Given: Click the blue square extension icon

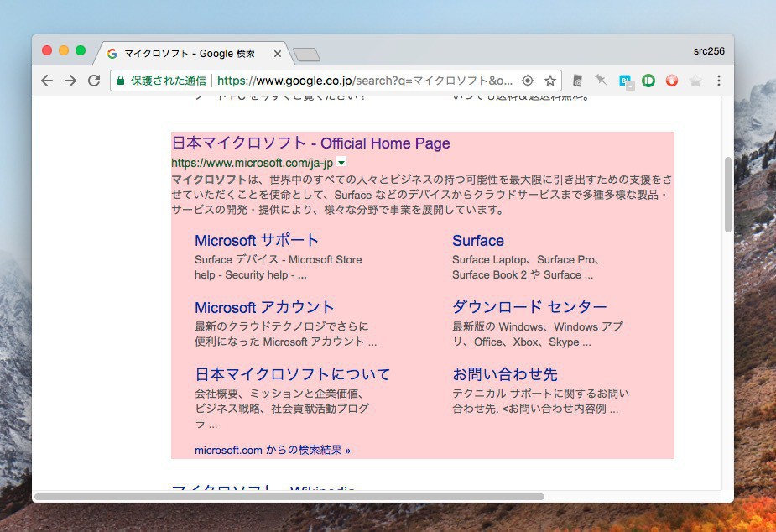Looking at the screenshot, I should 625,81.
